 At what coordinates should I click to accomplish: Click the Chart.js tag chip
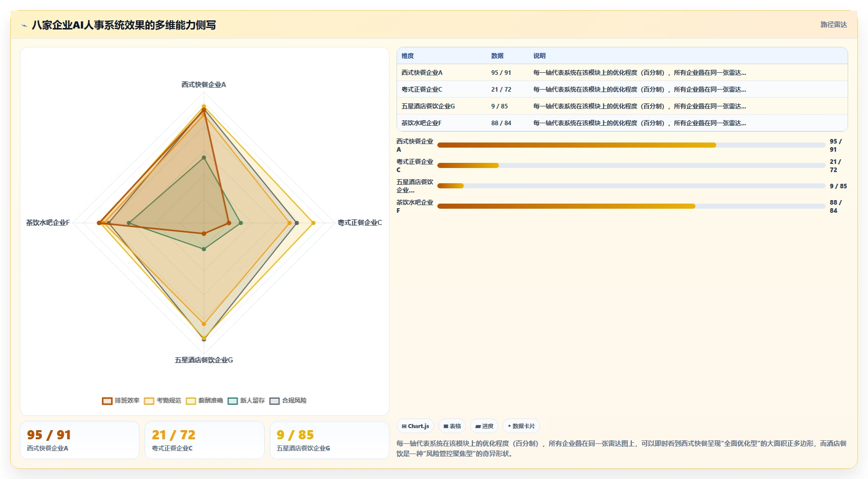415,426
